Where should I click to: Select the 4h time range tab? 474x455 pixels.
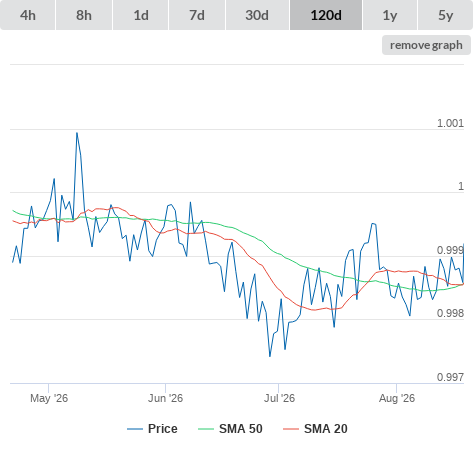tap(28, 15)
